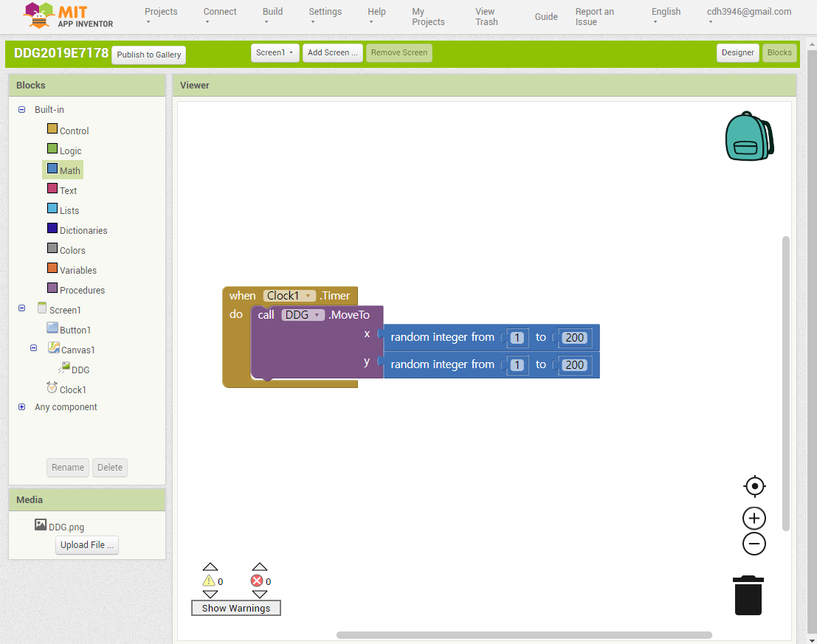Open the DDG component dropdown in block
This screenshot has width=817, height=644.
coord(303,315)
